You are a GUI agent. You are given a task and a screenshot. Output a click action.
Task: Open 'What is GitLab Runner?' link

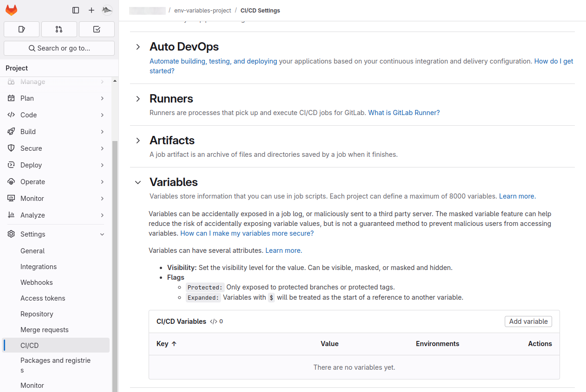point(404,113)
